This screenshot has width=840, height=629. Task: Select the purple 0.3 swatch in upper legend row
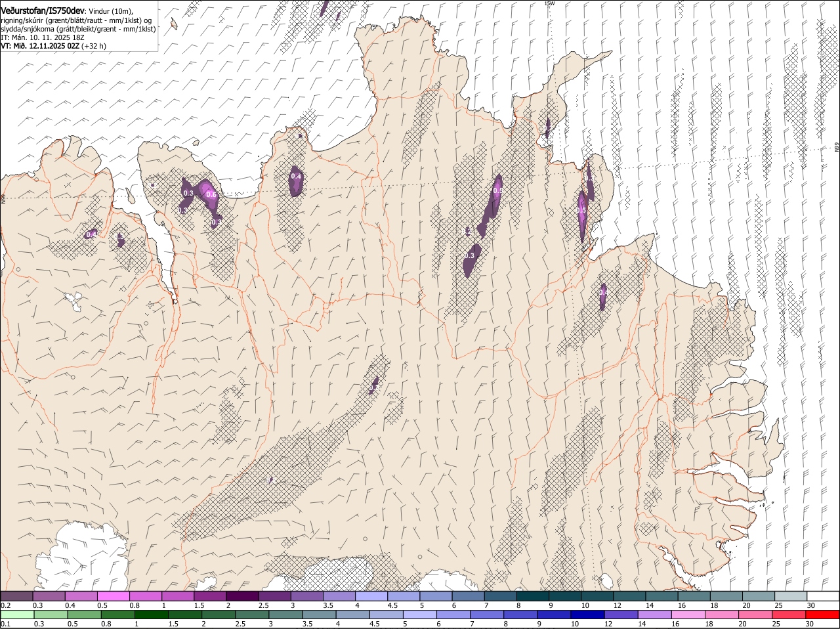49,596
